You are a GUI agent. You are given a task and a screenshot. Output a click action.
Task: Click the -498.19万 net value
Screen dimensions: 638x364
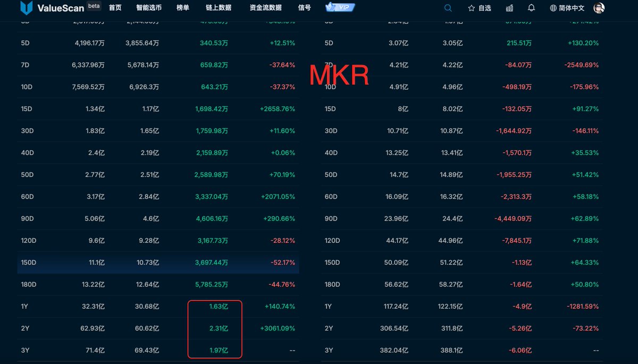click(x=517, y=87)
